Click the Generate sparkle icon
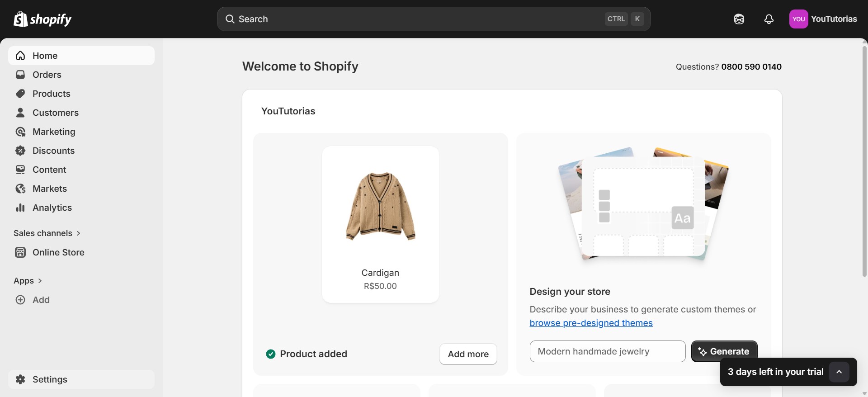This screenshot has height=397, width=868. pyautogui.click(x=702, y=352)
